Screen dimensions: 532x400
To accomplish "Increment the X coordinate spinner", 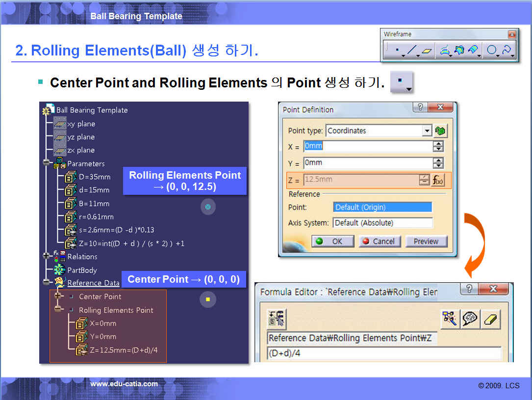I will 438,144.
